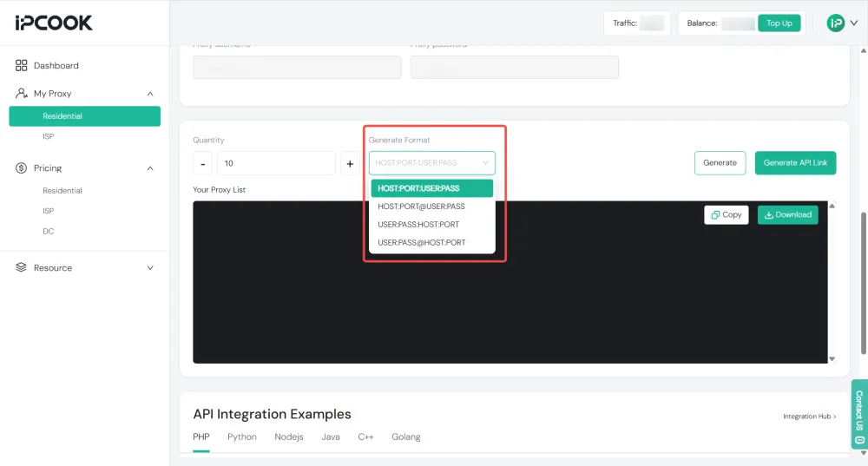The height and width of the screenshot is (466, 868).
Task: Open ISP under My Proxy
Action: pyautogui.click(x=48, y=136)
